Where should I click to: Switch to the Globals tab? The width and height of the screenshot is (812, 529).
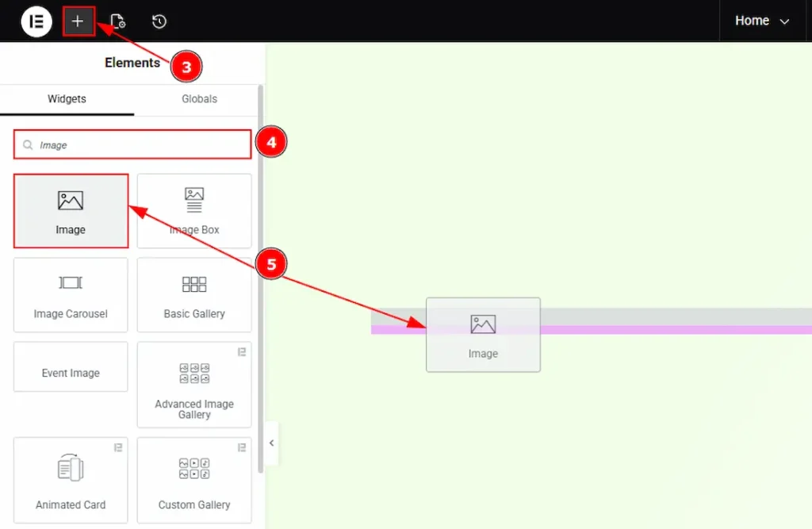(x=199, y=99)
